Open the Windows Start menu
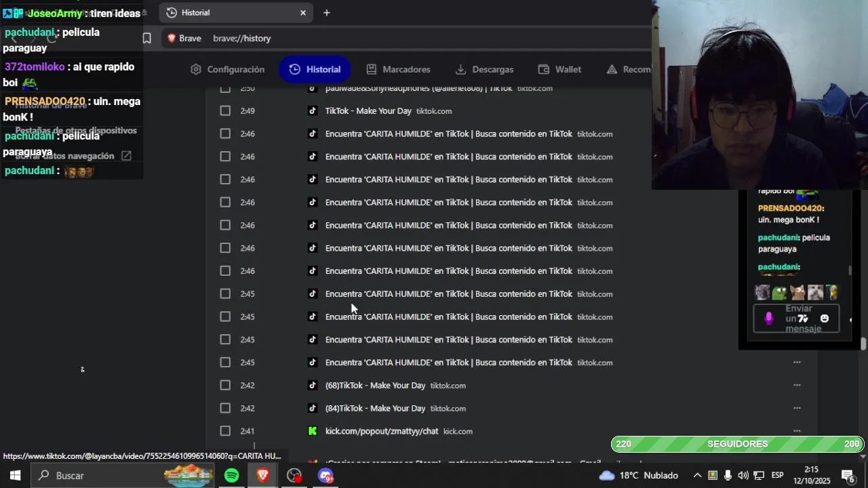868x488 pixels. click(x=15, y=476)
